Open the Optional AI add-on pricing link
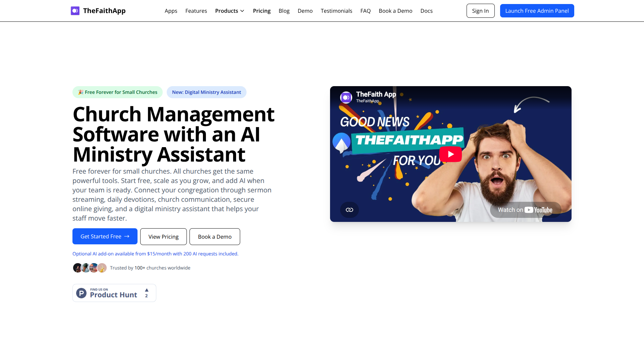This screenshot has height=362, width=644. 155,254
